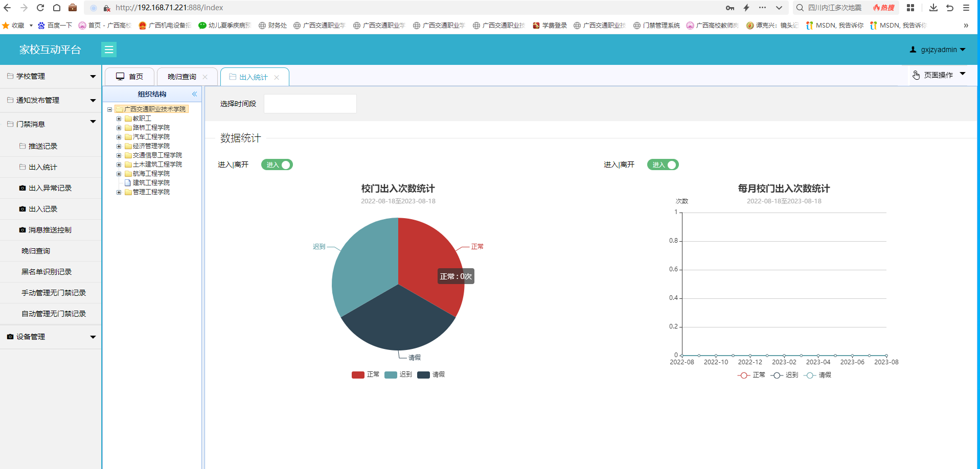Toggle the sidebar with the hamburger button
Screen dimensions: 980x469
tap(109, 50)
